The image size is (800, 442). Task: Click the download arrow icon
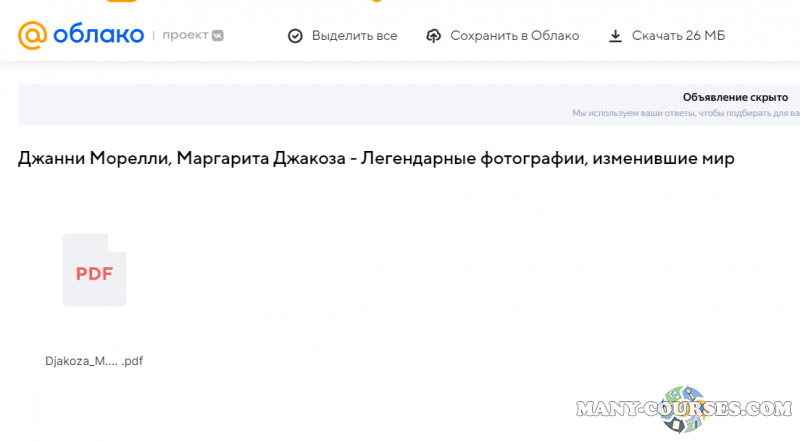click(x=615, y=36)
